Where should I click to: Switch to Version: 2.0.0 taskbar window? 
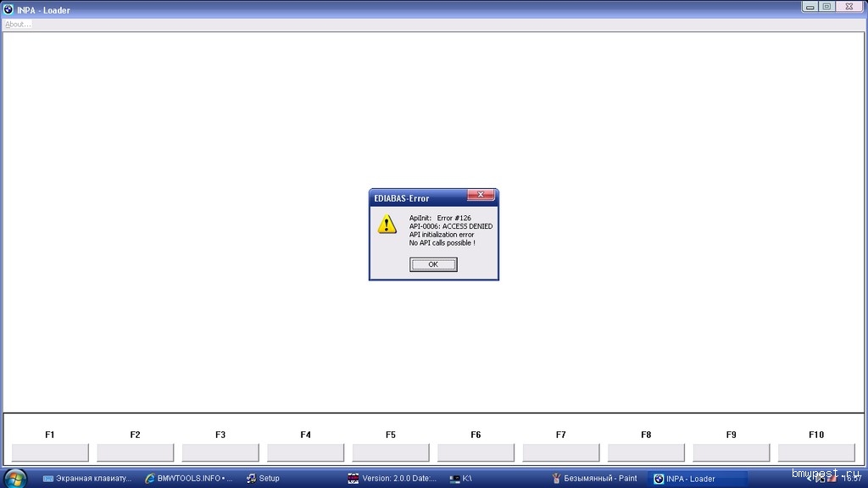coord(392,479)
